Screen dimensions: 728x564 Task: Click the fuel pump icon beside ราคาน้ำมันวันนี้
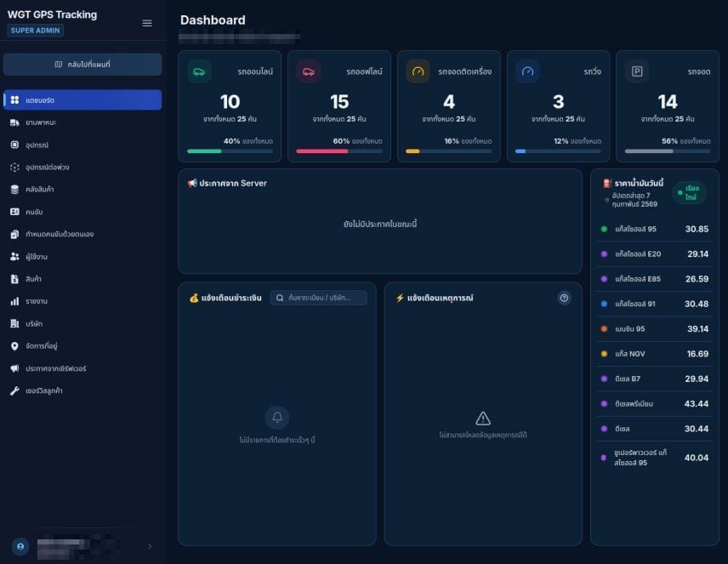[x=607, y=184]
